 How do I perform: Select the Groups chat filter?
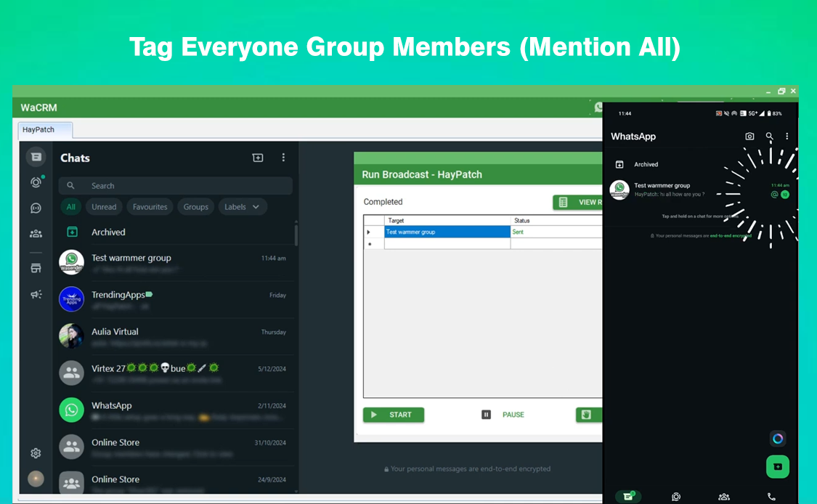[195, 207]
